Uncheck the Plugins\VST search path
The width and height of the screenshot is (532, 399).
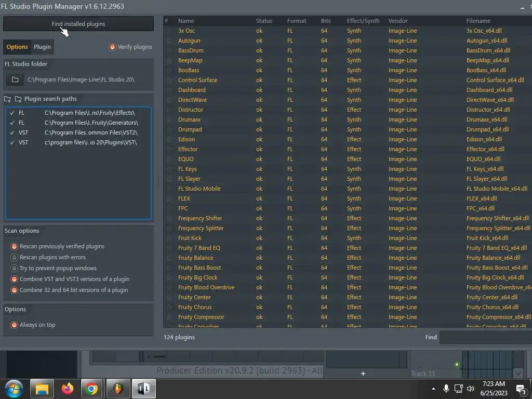point(12,142)
